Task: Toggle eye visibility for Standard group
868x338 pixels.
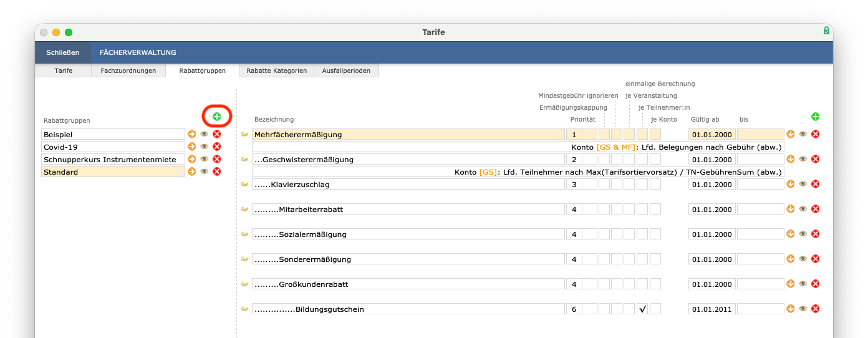Action: point(204,171)
